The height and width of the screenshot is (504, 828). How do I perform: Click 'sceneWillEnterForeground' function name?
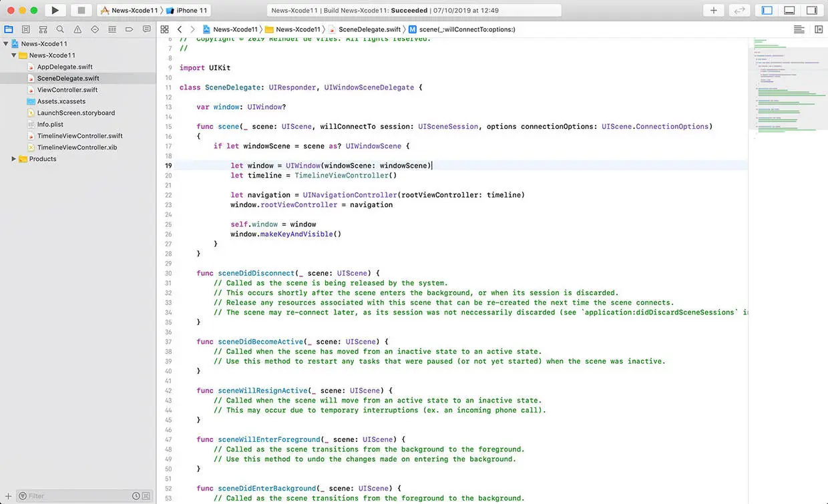tap(269, 439)
